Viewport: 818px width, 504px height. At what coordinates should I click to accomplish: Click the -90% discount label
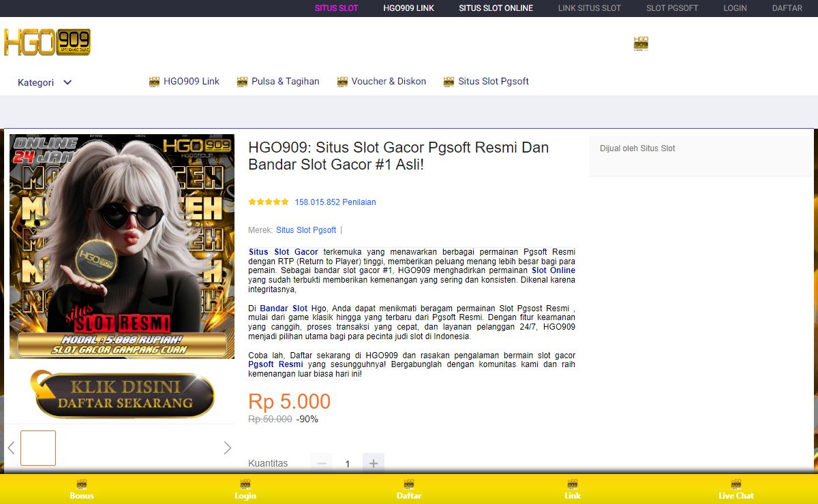[x=307, y=420]
